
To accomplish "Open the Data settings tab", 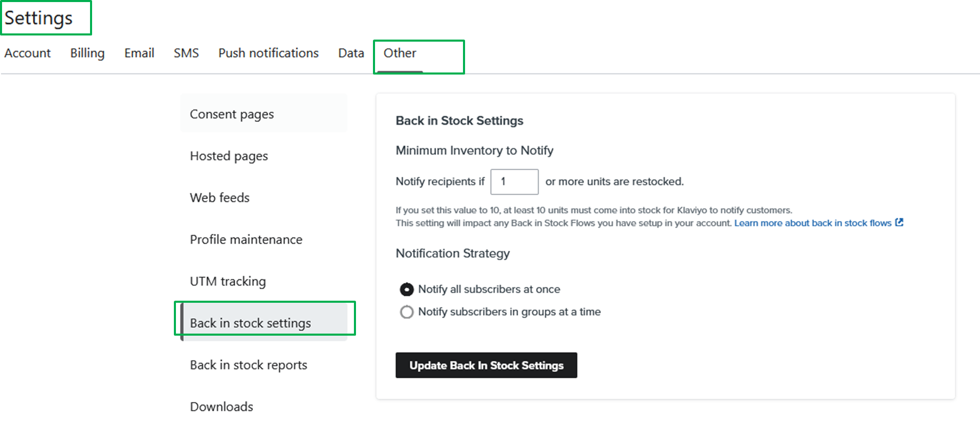I will [x=351, y=53].
